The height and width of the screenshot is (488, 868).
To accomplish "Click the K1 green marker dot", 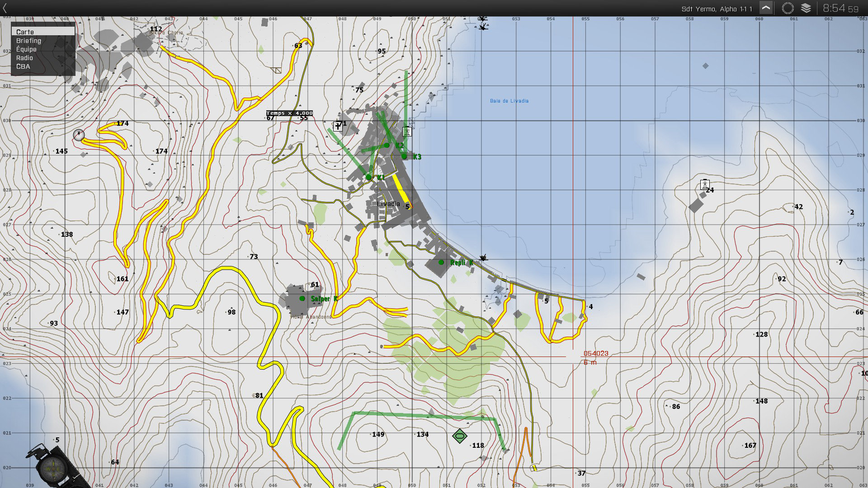I will point(369,177).
